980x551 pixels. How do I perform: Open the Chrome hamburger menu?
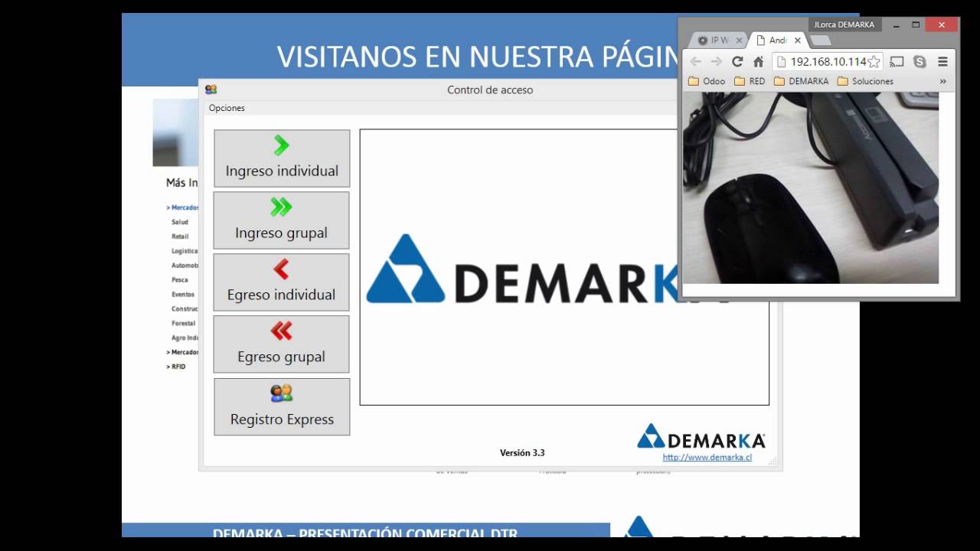click(943, 62)
